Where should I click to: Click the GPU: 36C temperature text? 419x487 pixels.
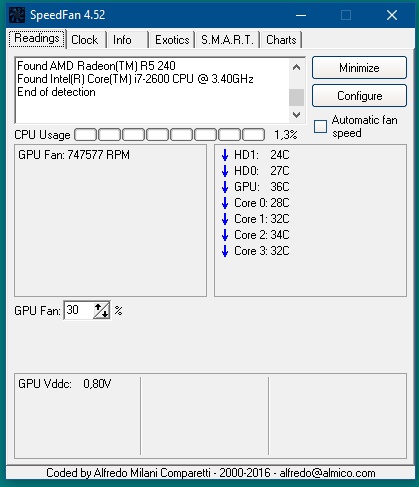point(262,187)
